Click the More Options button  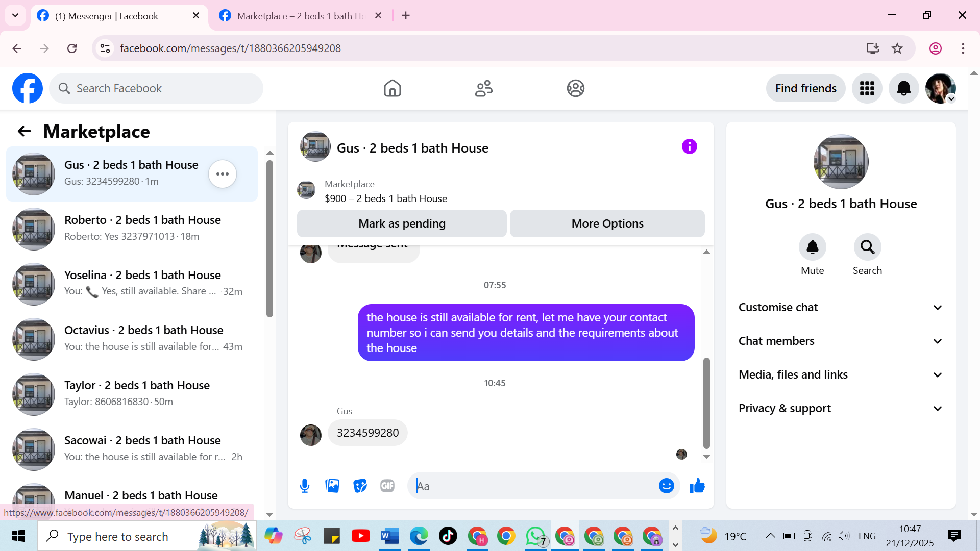pos(607,223)
